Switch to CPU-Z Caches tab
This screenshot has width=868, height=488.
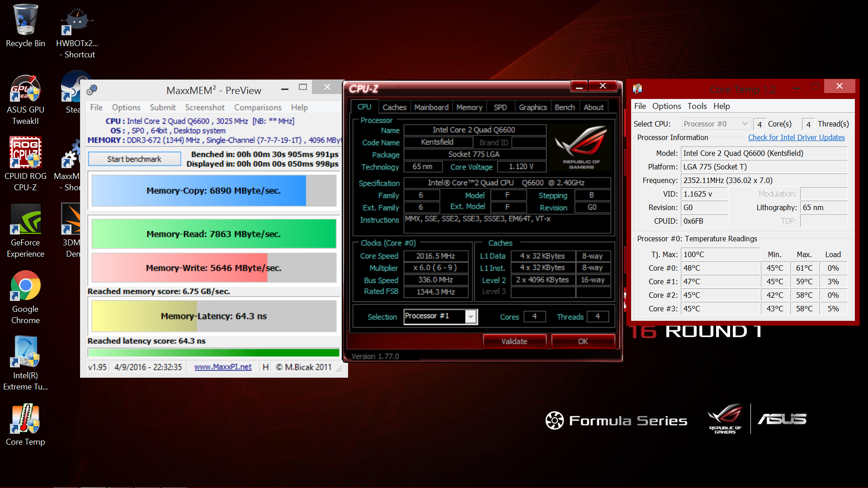(x=394, y=107)
